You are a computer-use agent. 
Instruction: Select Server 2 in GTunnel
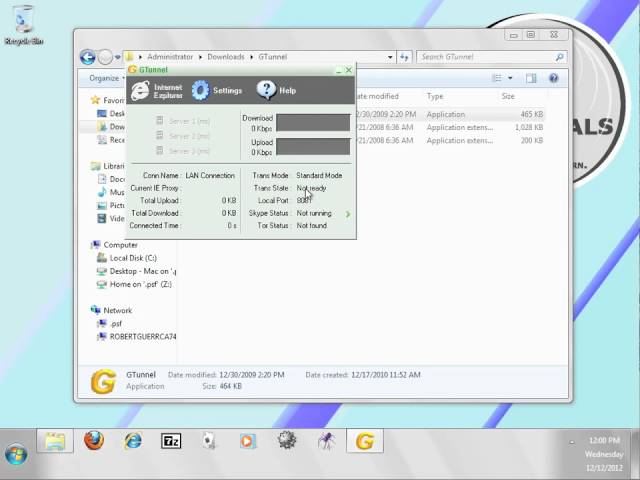tap(183, 136)
